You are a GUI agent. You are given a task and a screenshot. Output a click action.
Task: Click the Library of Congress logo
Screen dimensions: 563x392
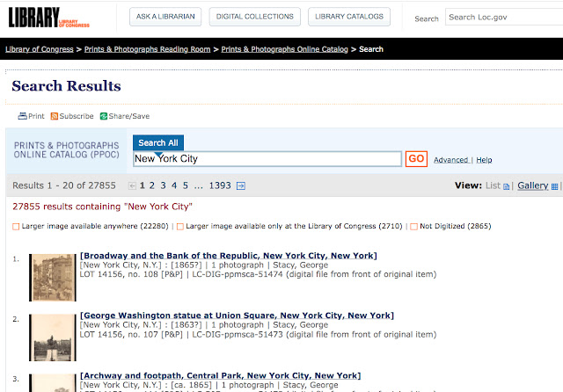pyautogui.click(x=49, y=18)
